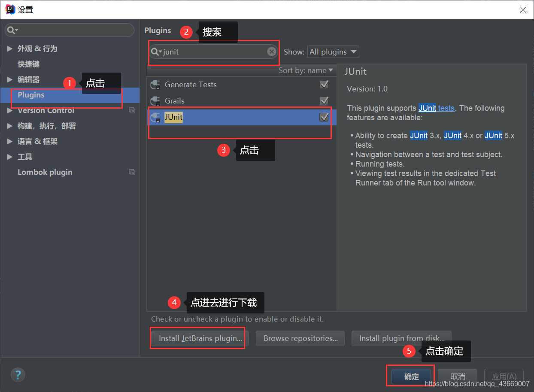Close the settings dialog window
Image resolution: width=534 pixels, height=392 pixels.
pos(523,9)
